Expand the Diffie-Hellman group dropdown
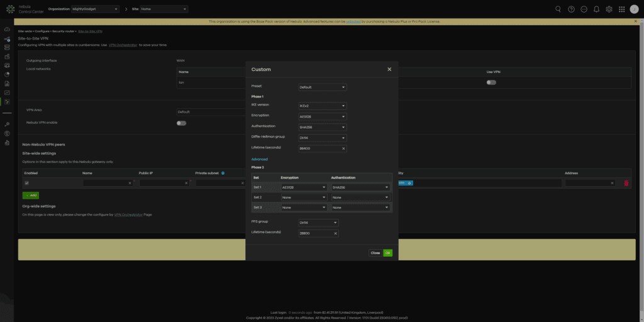The image size is (644, 322). [322, 138]
